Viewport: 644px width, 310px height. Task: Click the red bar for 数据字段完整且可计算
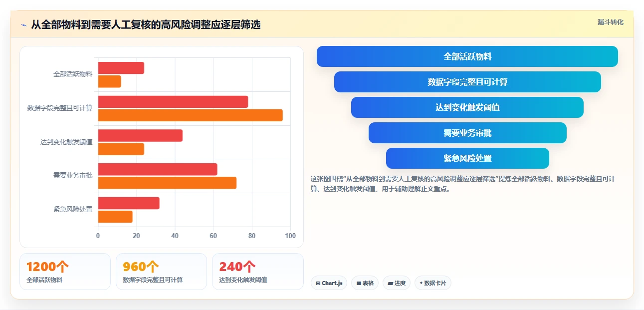coord(173,102)
